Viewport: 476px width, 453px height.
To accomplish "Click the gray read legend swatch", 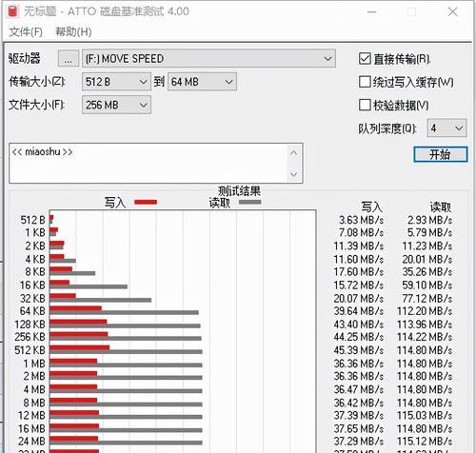I will pos(249,202).
